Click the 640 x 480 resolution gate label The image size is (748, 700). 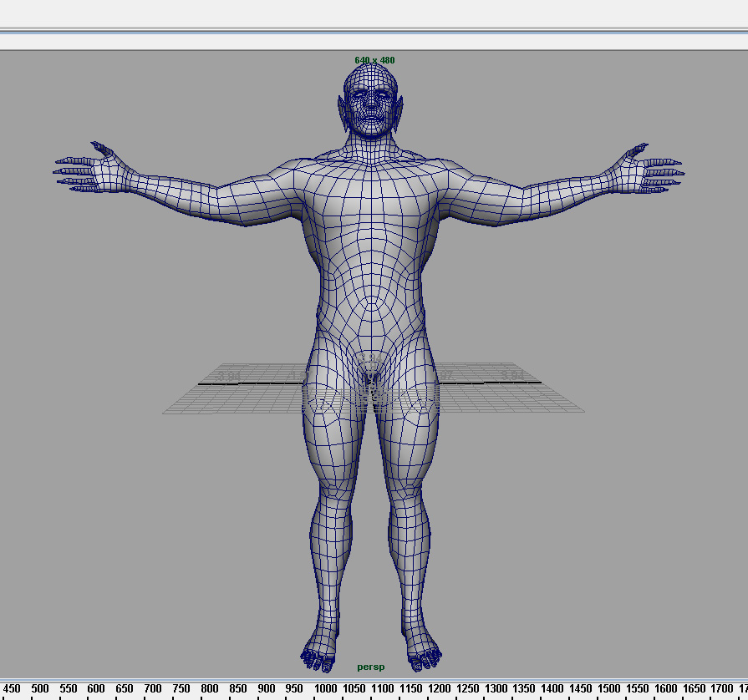[374, 60]
